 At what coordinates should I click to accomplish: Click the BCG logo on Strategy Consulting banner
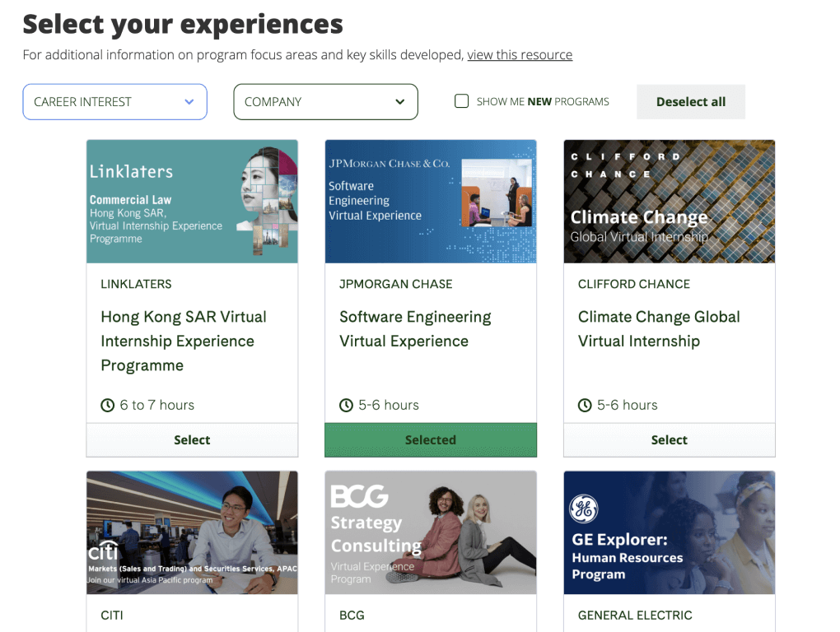359,496
